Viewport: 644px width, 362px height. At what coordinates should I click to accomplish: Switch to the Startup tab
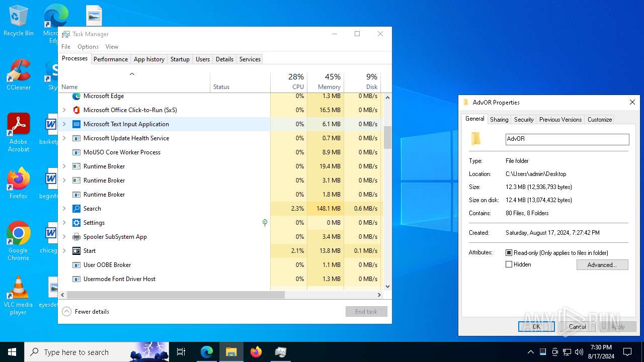[180, 59]
